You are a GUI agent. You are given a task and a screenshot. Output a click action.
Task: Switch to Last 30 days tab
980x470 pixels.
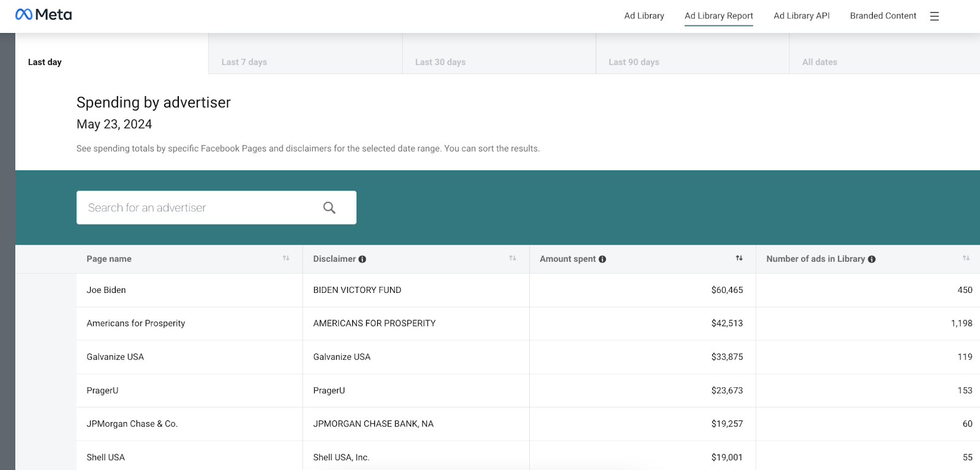(499, 54)
